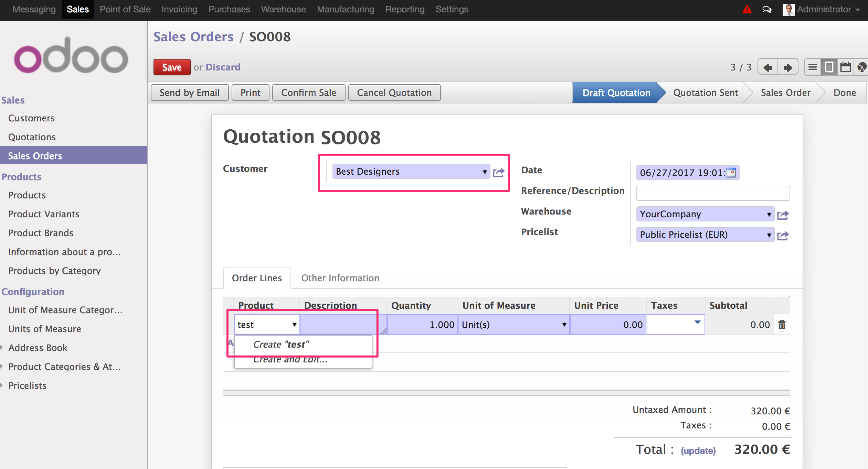Expand the Customer dropdown arrow
Screen dimensions: 868x469
coord(485,172)
